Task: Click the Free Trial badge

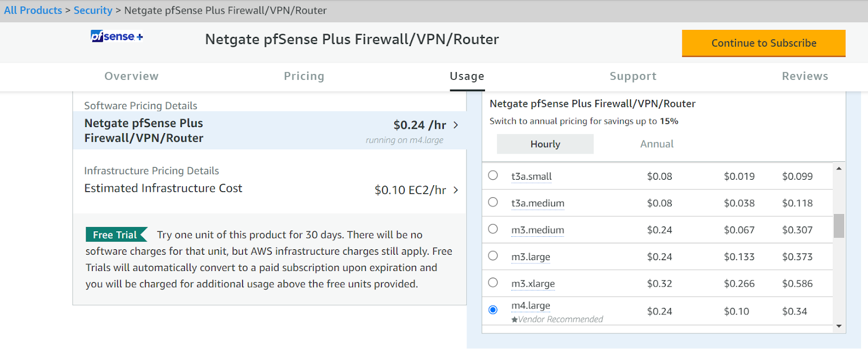Action: [x=115, y=234]
